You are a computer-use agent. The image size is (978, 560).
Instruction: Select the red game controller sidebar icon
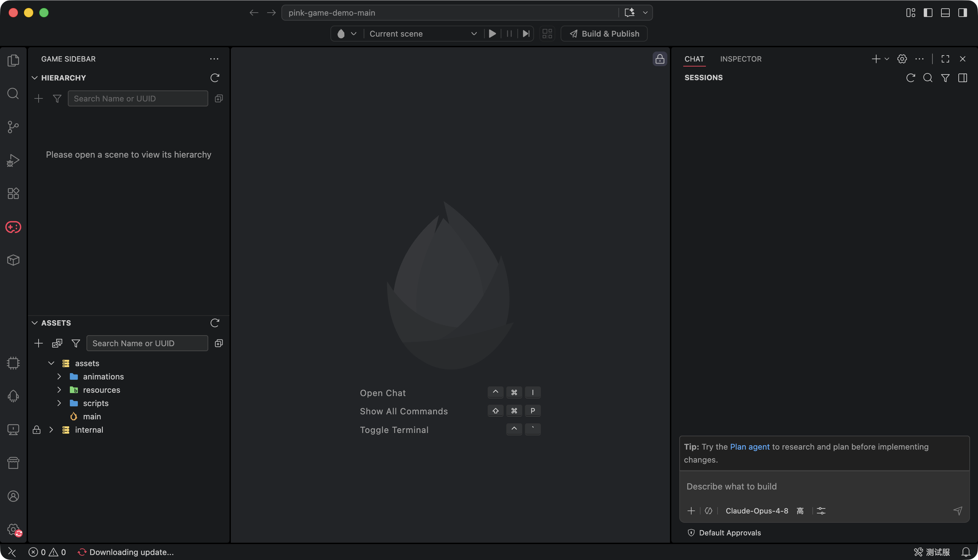(x=13, y=227)
